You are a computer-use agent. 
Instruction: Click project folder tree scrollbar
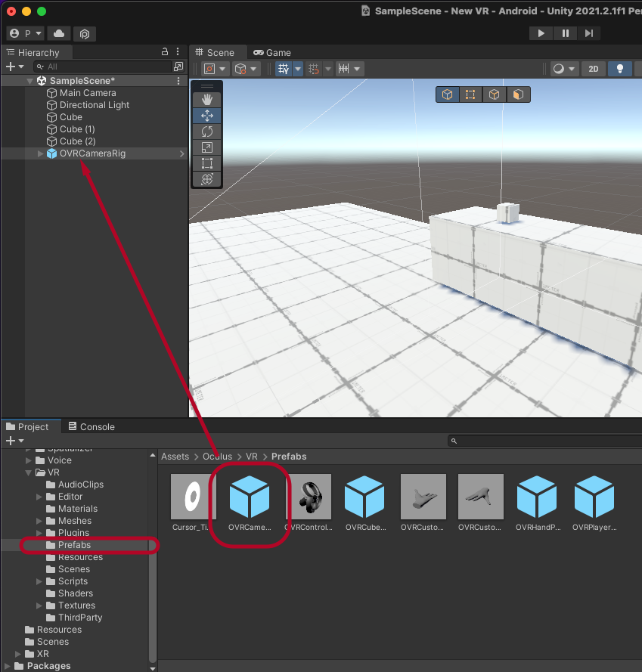pyautogui.click(x=152, y=600)
